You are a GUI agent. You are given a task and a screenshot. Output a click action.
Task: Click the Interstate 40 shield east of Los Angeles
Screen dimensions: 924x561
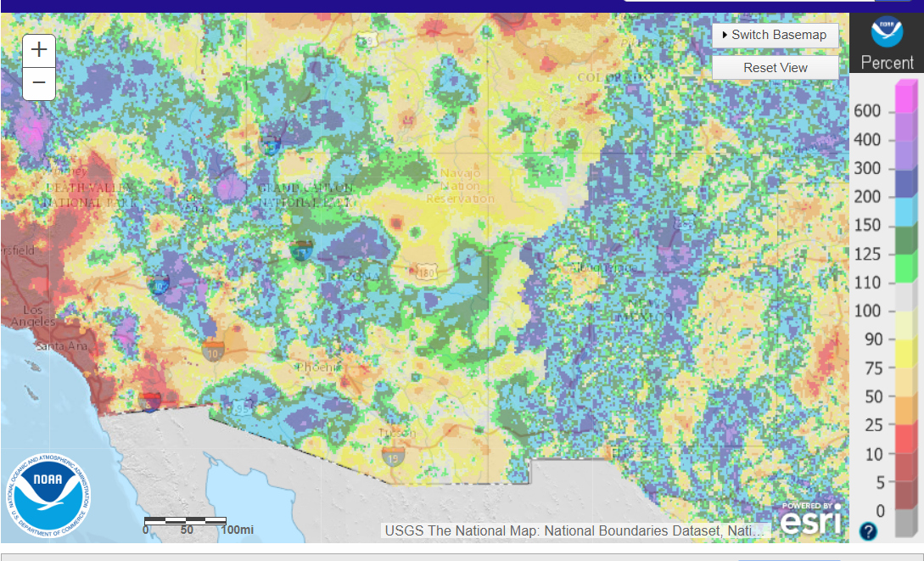point(158,284)
